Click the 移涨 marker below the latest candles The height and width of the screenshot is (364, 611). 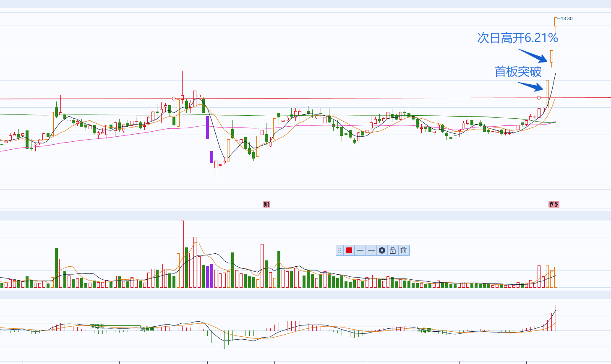coord(554,204)
